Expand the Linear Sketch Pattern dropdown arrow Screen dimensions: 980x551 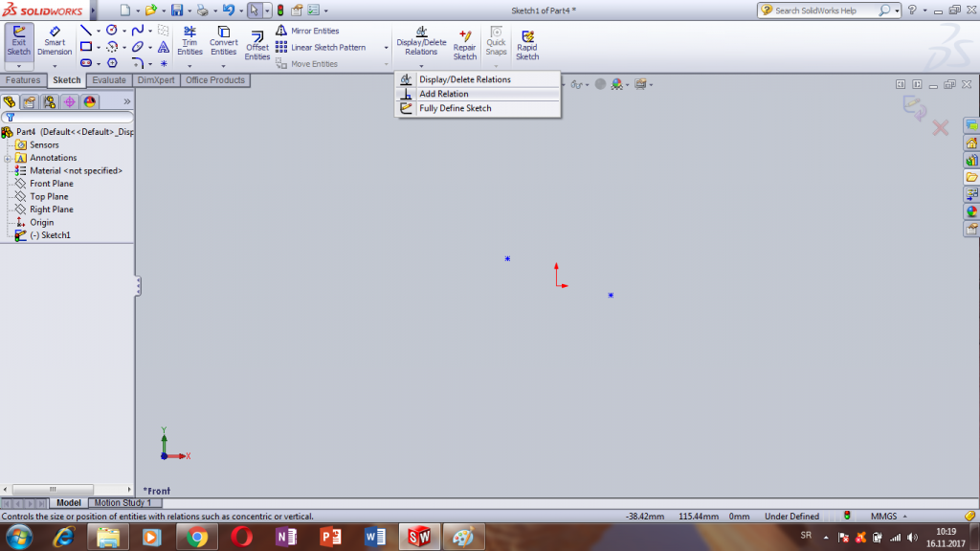click(x=386, y=48)
